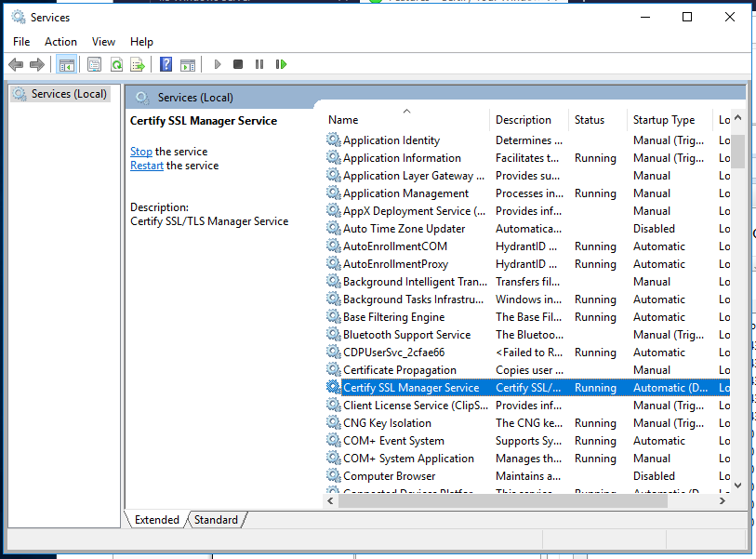Screen dimensions: 756x559
Task: Select the Application Information service row
Action: pyautogui.click(x=528, y=158)
